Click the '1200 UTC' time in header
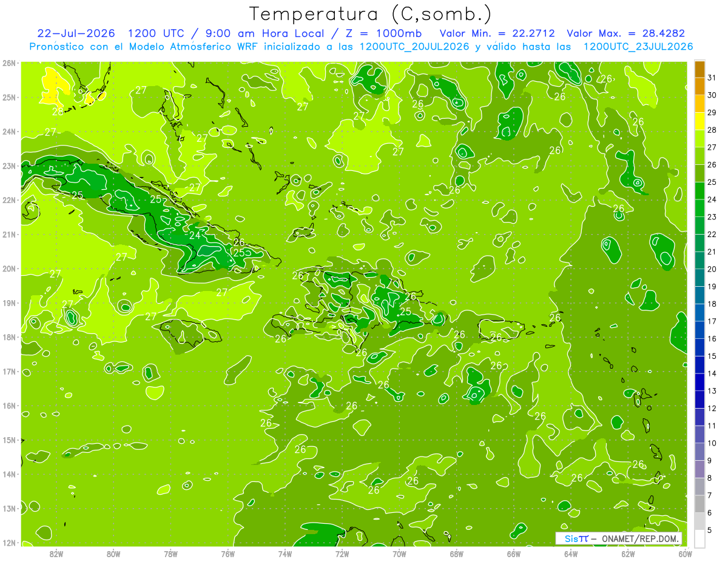 coord(157,33)
